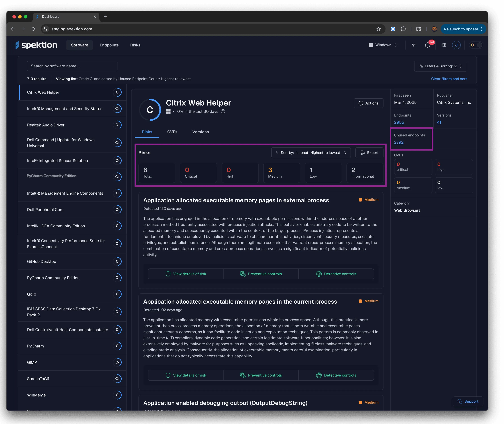The image size is (504, 424).
Task: Select GIMP row in software list
Action: [x=72, y=363]
